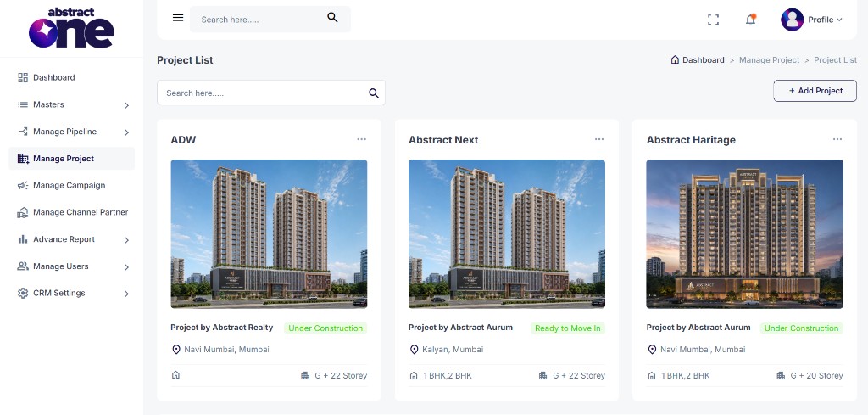The image size is (868, 415).
Task: Click the abstract one logo
Action: click(x=71, y=28)
